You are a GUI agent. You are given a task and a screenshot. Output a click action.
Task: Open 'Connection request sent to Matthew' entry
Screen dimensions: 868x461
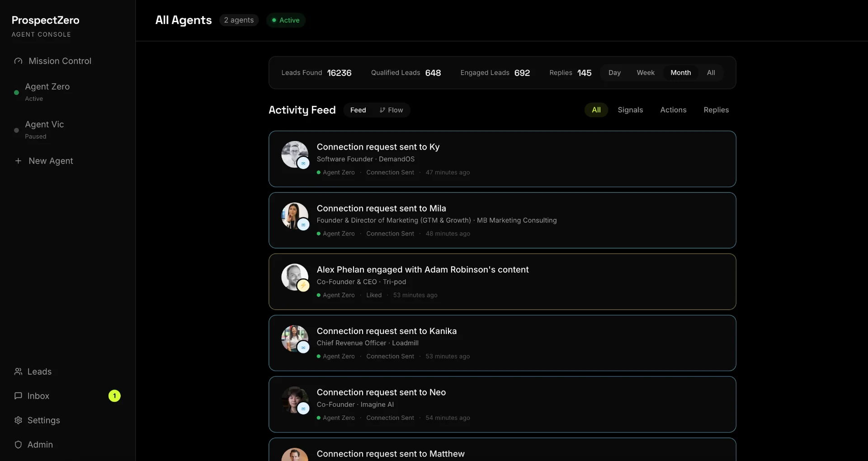[x=502, y=450]
